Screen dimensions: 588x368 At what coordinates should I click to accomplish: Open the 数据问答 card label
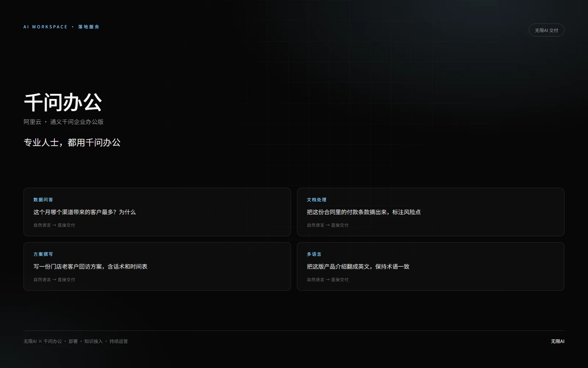pos(43,200)
